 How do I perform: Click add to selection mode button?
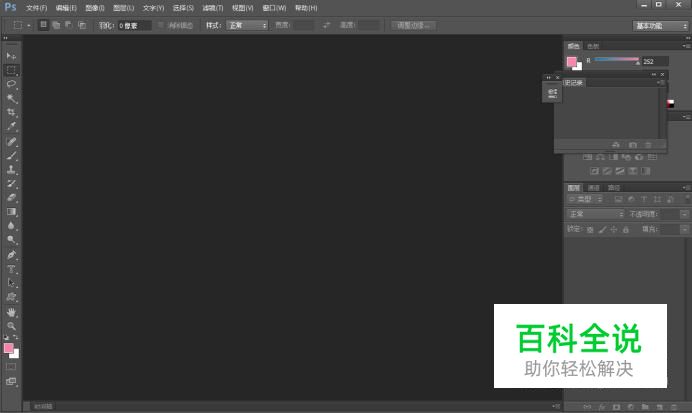point(56,25)
